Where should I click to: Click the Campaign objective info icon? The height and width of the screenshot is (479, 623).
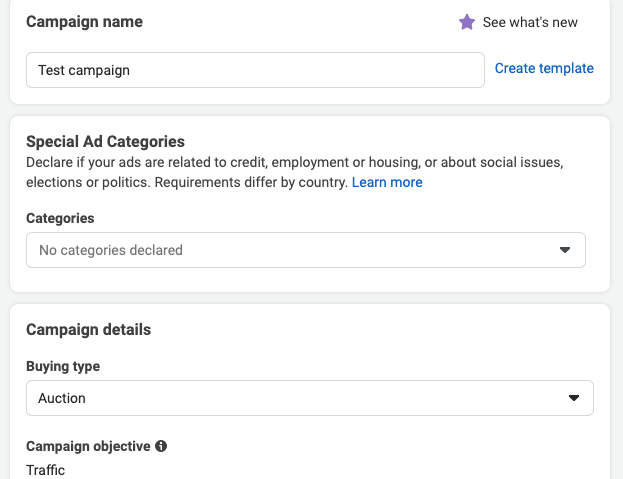(161, 446)
